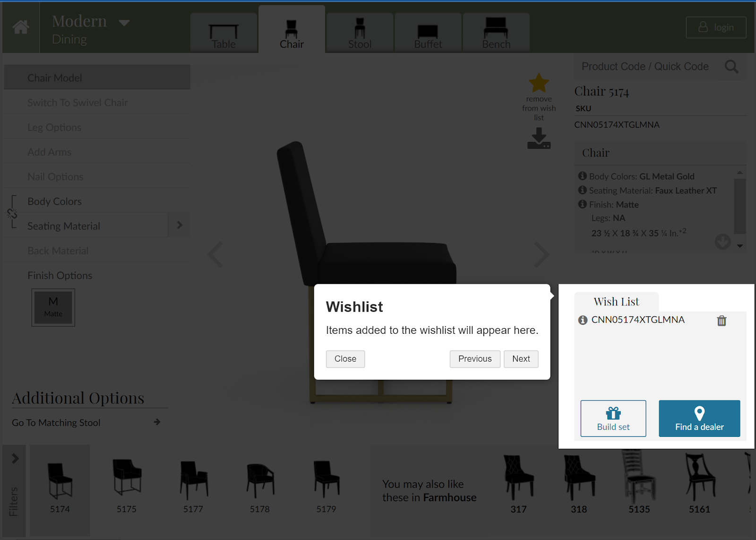Delete CNN05174XTGLMNA from wish list
The width and height of the screenshot is (756, 540).
pyautogui.click(x=722, y=321)
